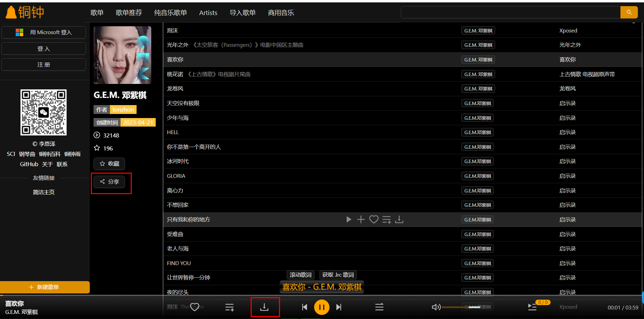Viewport: 644px width, 319px height.
Task: Click the playback mode icon right of next
Action: click(379, 307)
